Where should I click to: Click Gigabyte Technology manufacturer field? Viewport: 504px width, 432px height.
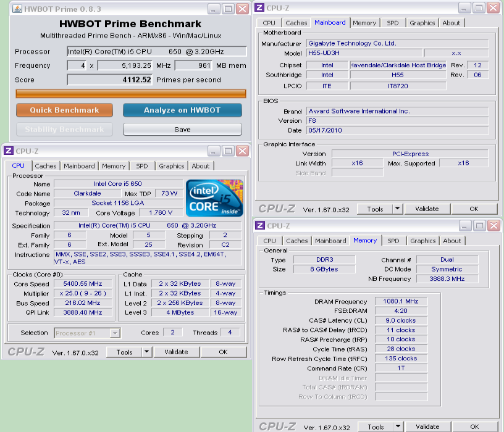tap(398, 43)
